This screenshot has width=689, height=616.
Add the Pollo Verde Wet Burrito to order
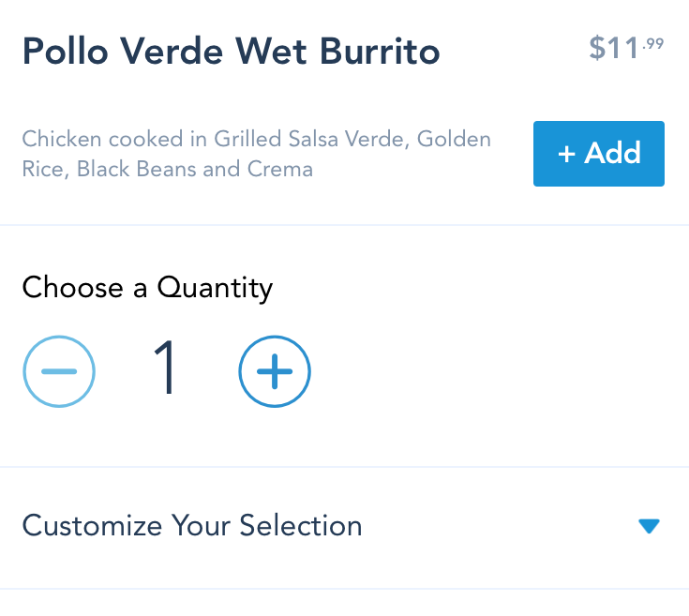[598, 154]
